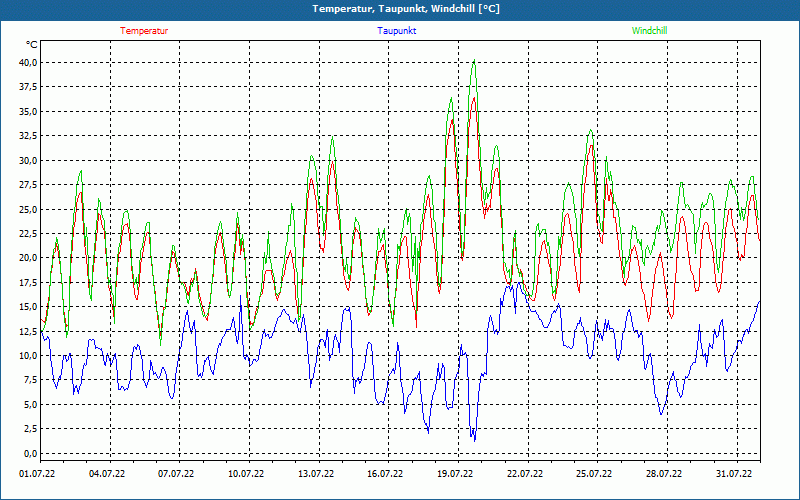Click the 28.07.22 date label
The width and height of the screenshot is (800, 500).
[664, 473]
